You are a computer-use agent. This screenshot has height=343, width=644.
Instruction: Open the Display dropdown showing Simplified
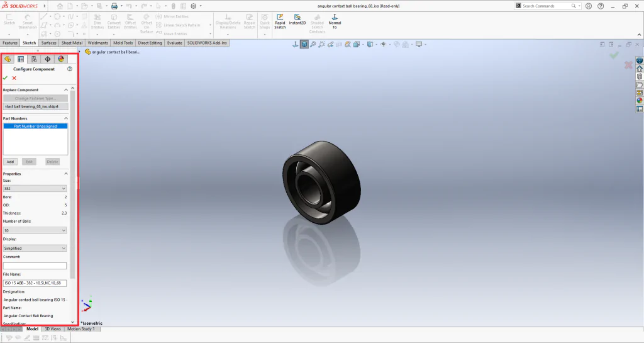[35, 248]
